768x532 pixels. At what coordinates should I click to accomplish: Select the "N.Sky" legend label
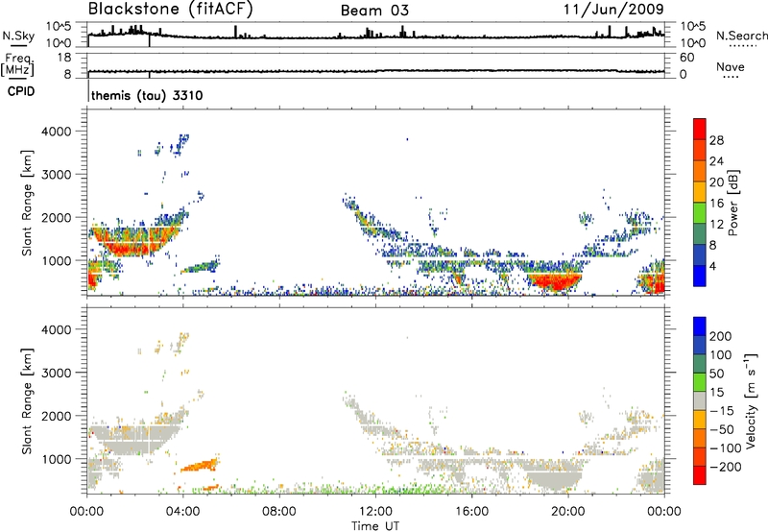pos(18,36)
